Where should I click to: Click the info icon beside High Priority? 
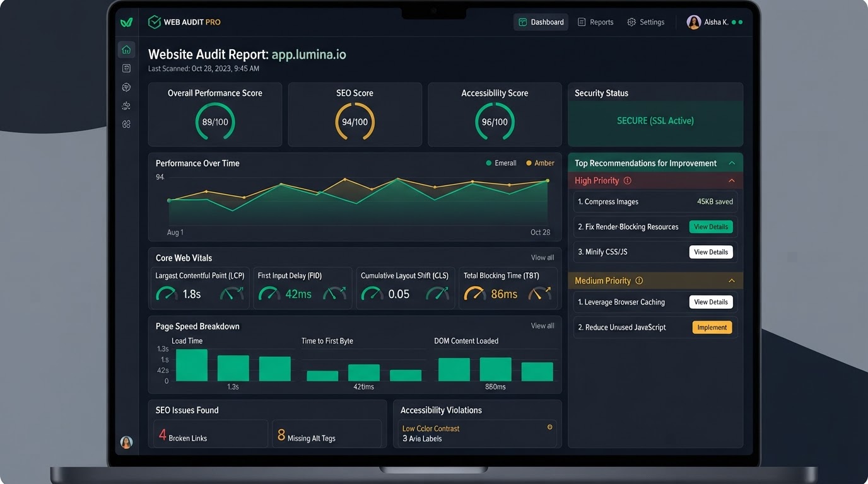627,180
